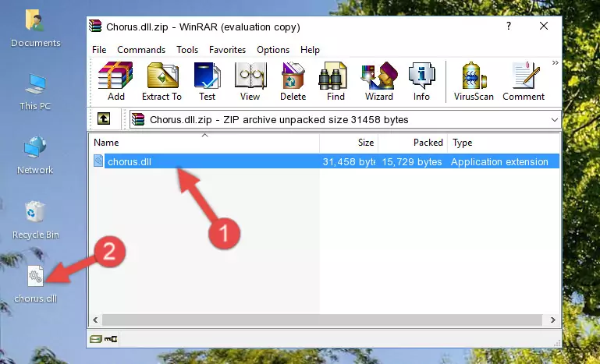
Task: Open the Commands menu
Action: [x=141, y=50]
